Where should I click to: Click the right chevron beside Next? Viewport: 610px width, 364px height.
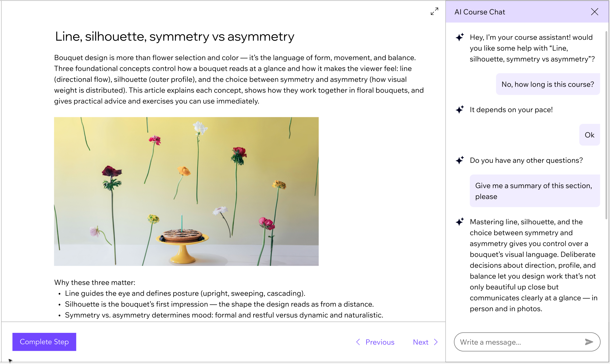(x=436, y=342)
